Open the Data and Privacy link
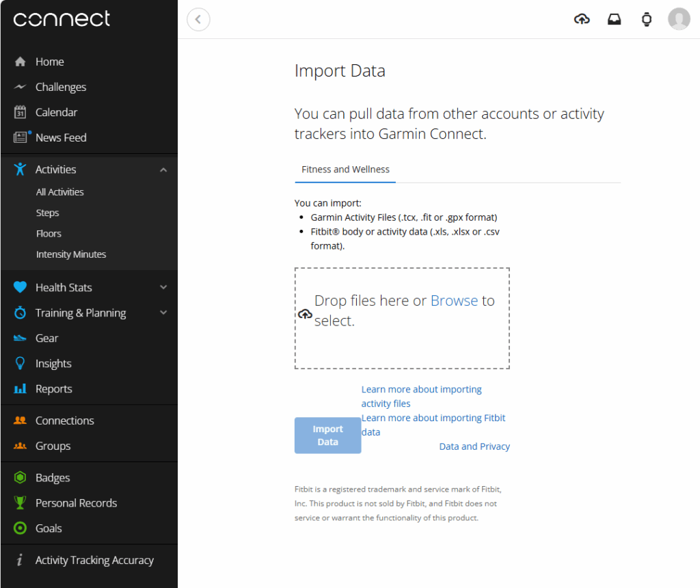 tap(474, 446)
